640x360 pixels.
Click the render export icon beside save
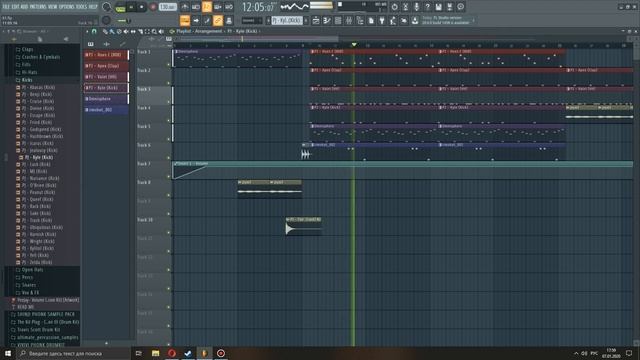tap(449, 7)
